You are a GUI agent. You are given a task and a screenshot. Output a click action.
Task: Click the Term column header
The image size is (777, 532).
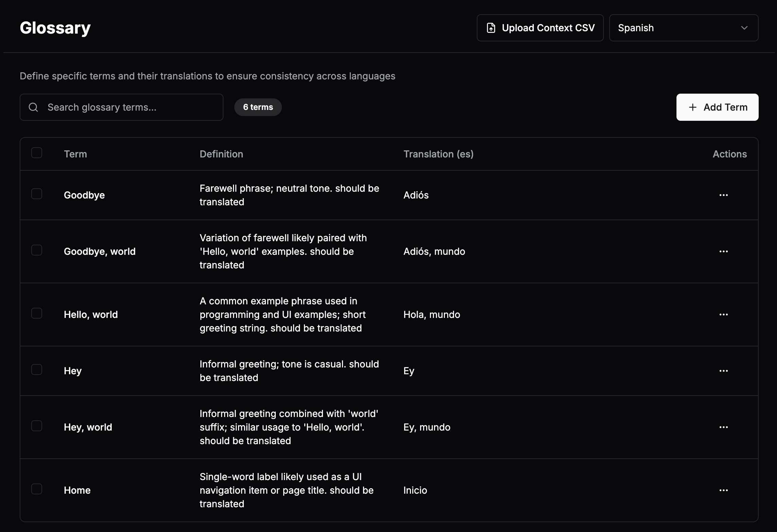click(75, 154)
